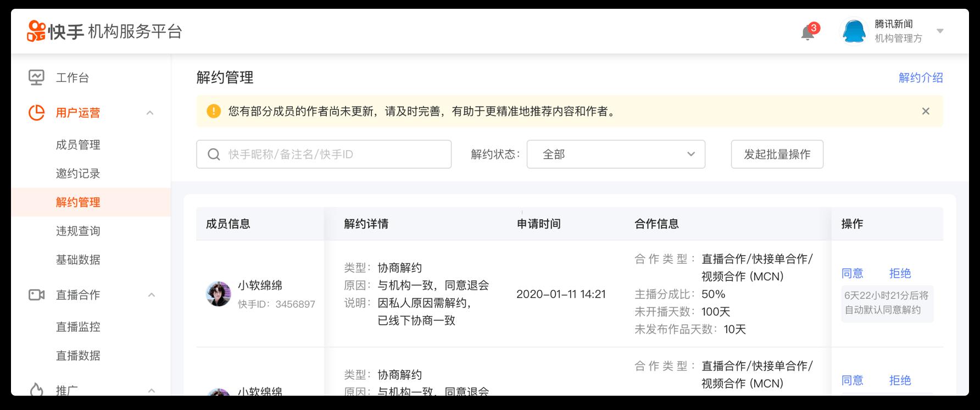Click the yellow warning icon in banner

(x=213, y=112)
